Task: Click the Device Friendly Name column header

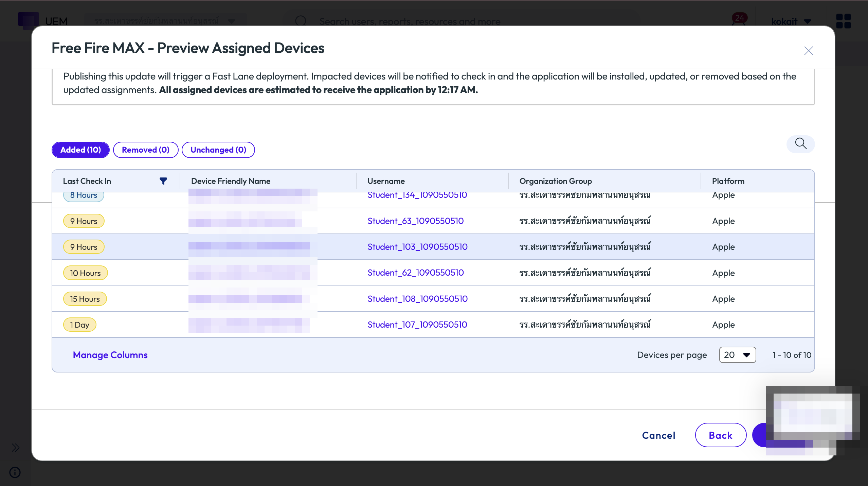Action: pos(231,181)
